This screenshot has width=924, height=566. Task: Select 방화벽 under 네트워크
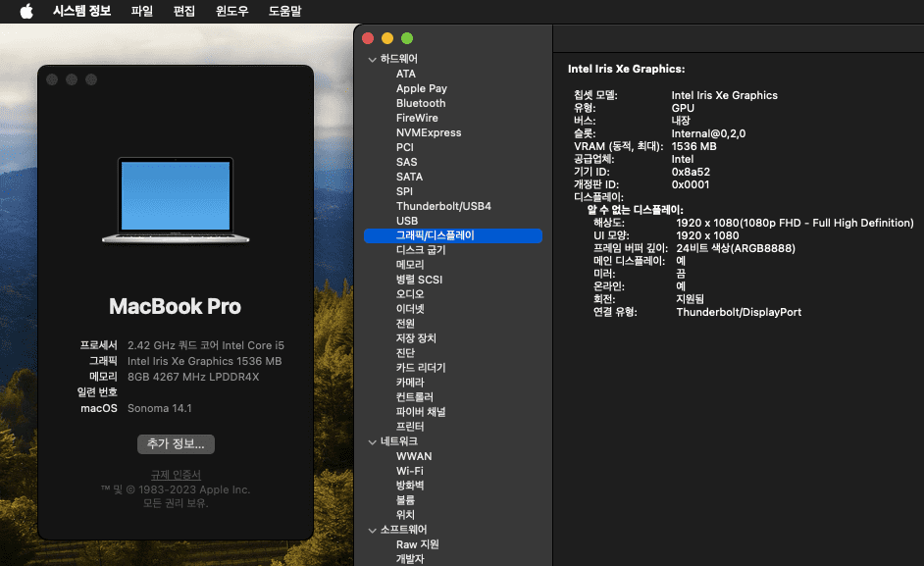[410, 486]
